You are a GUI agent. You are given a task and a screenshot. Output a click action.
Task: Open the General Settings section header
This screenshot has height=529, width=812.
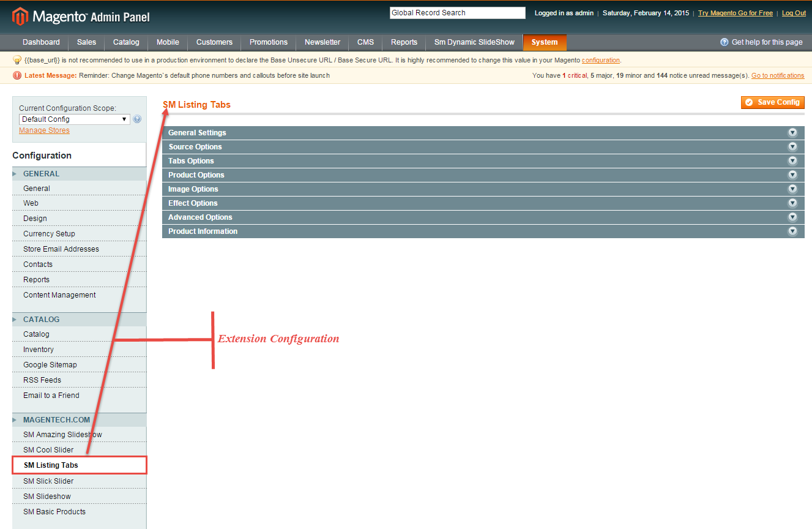[483, 133]
